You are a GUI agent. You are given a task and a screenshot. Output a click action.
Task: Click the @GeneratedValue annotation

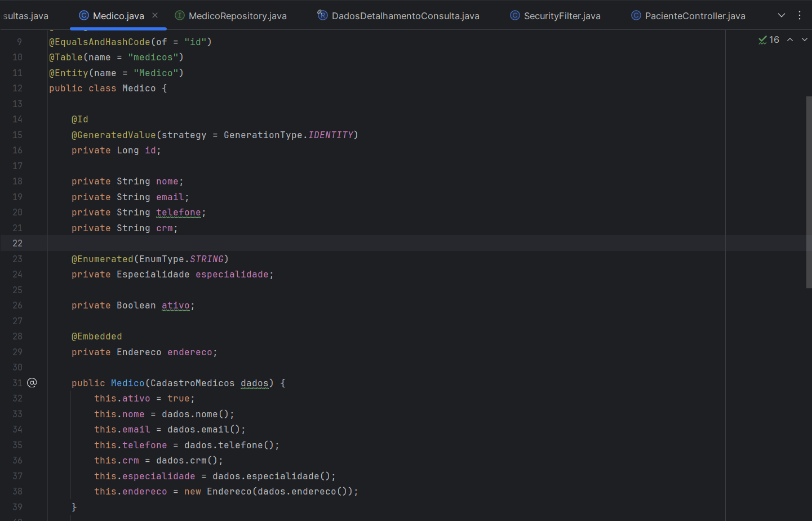[114, 135]
